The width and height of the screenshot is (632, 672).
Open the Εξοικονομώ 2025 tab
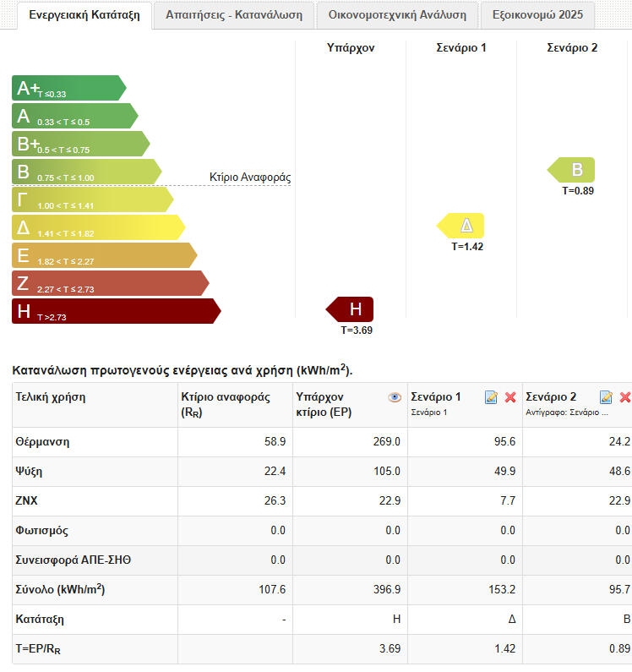point(537,15)
